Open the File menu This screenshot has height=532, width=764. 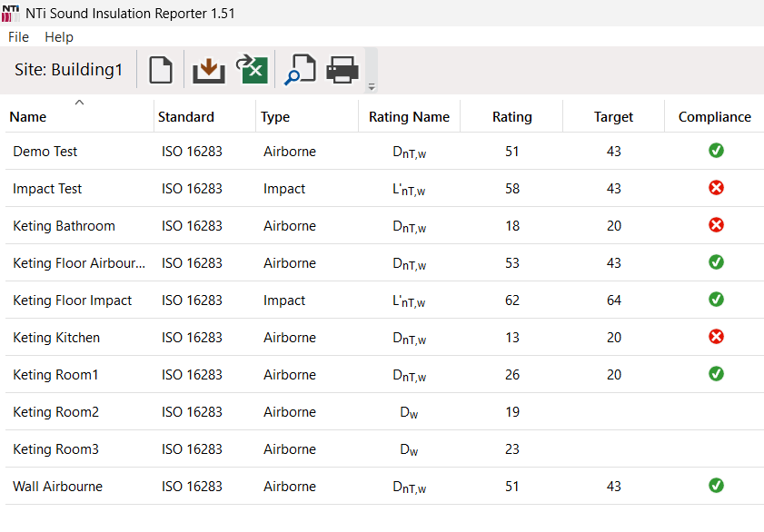tap(18, 37)
